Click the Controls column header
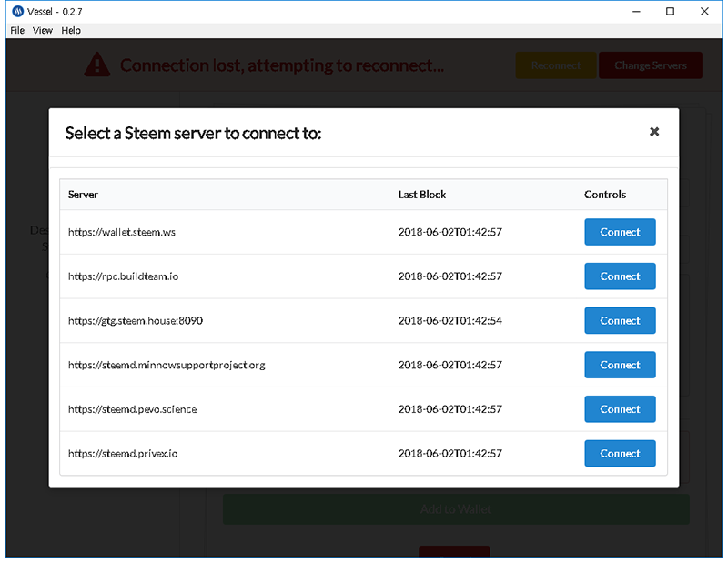This screenshot has height=563, width=728. point(605,195)
